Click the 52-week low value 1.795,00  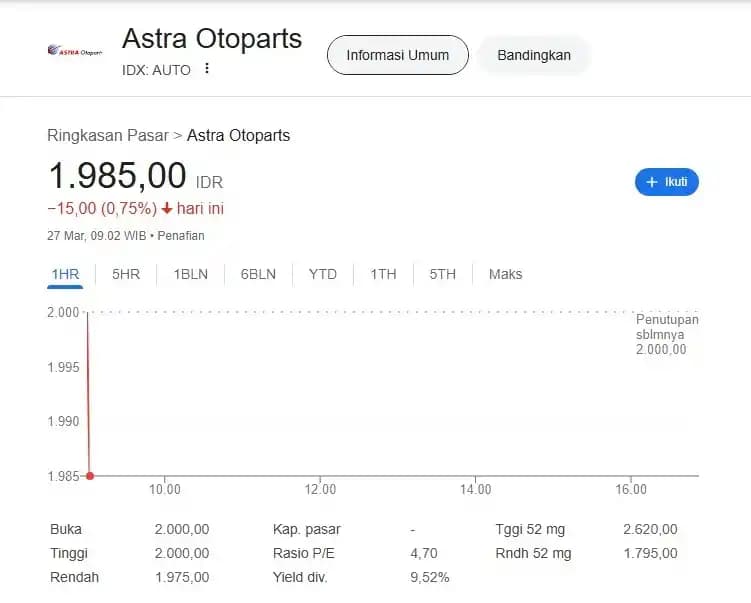point(650,553)
